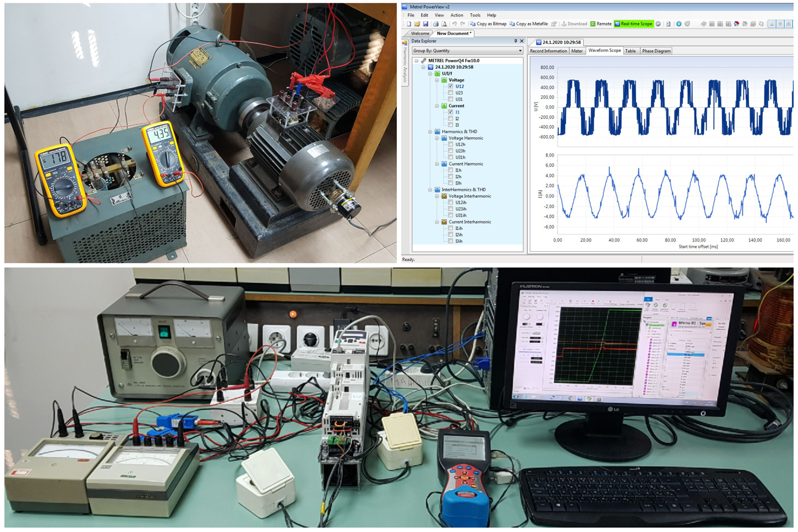Switch to the Phase Diagram tab

656,51
